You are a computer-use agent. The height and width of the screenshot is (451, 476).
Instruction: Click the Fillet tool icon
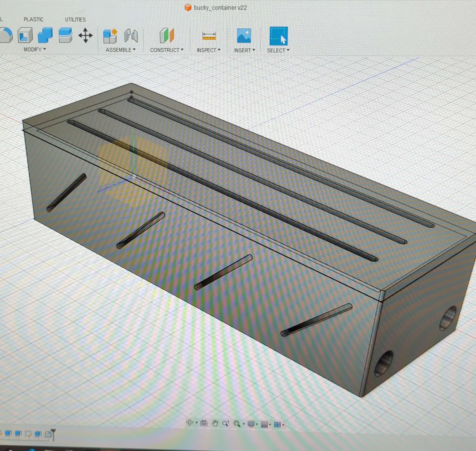click(6, 35)
